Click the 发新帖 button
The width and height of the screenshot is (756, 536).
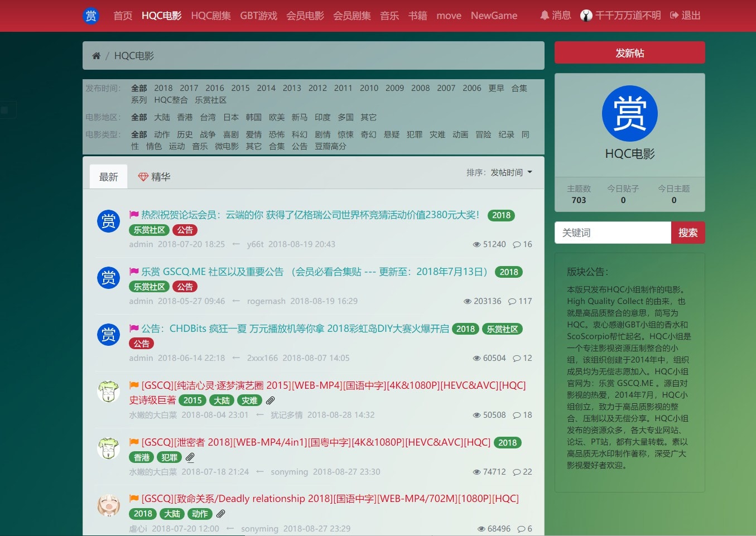[x=630, y=53]
